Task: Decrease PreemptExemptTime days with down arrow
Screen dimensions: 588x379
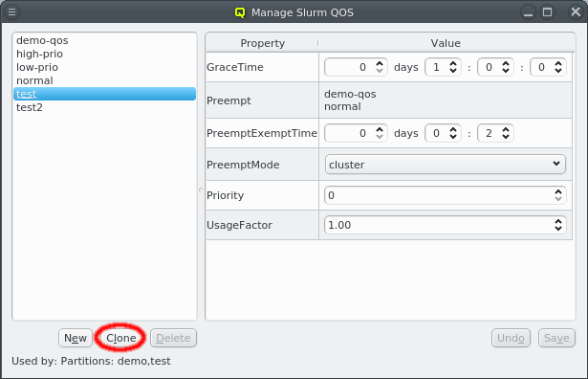Action: click(380, 137)
